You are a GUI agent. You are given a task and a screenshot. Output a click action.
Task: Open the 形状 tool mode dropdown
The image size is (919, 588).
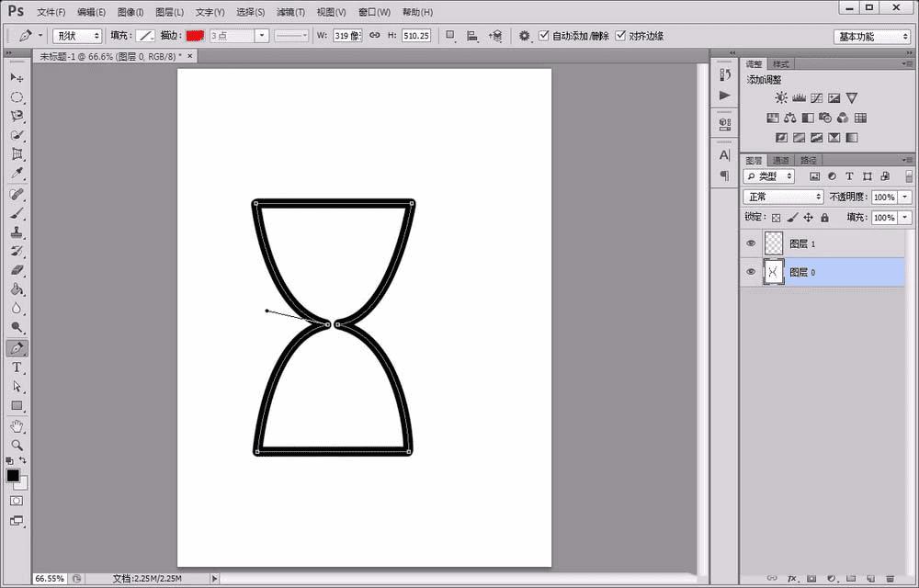[x=77, y=36]
